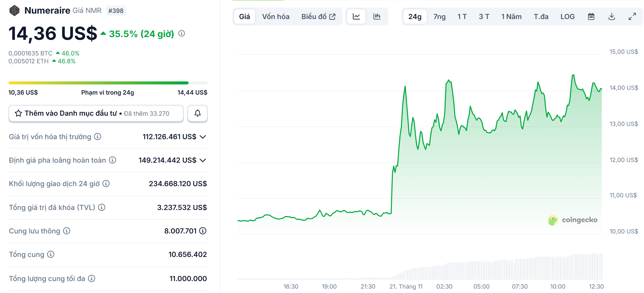Click the 0,005012 ETH price text

coord(29,61)
